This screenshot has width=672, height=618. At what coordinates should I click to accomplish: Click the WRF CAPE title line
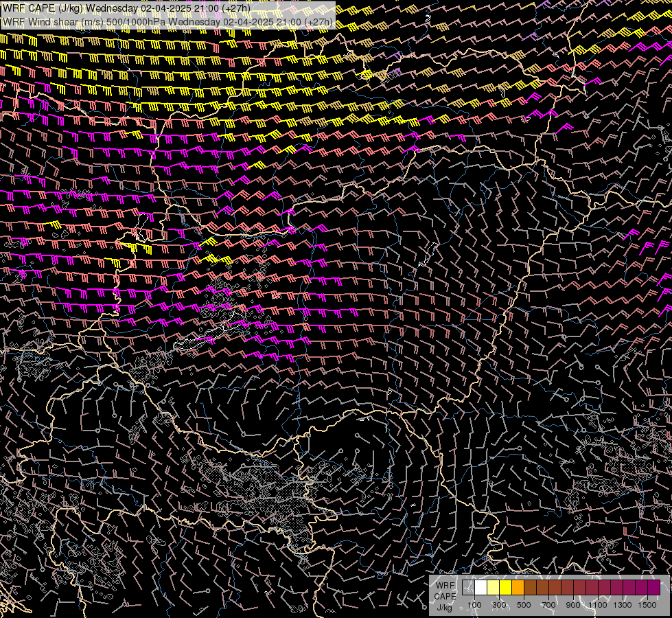click(126, 8)
